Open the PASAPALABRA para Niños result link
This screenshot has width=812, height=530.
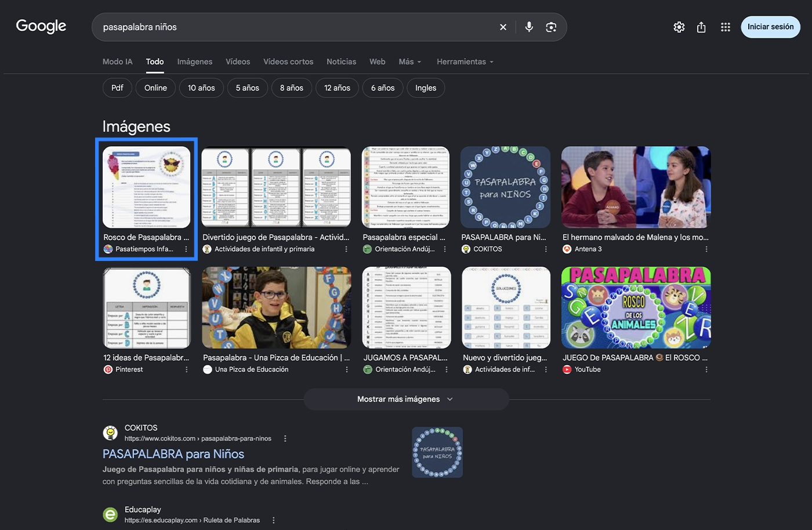click(x=173, y=454)
